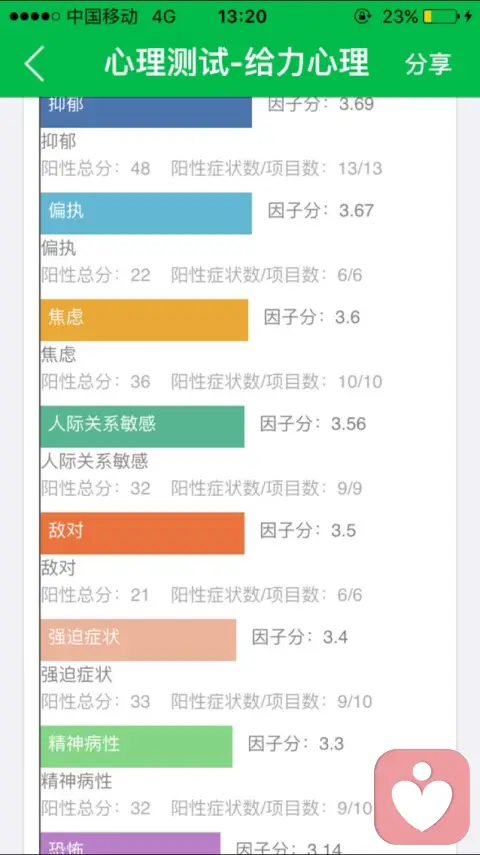Select the yellow 焦虑 bar
480x855 pixels.
pyautogui.click(x=145, y=320)
